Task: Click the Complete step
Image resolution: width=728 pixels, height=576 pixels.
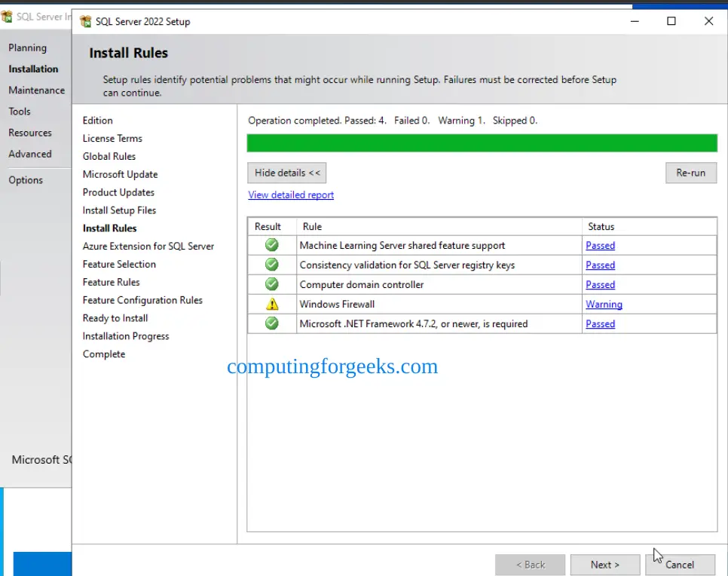Action: [x=104, y=354]
